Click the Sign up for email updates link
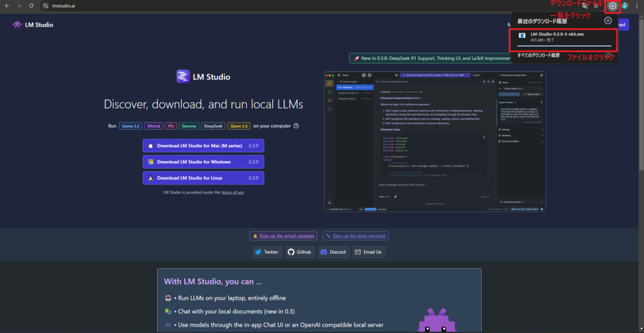Image resolution: width=644 pixels, height=333 pixels. point(283,236)
